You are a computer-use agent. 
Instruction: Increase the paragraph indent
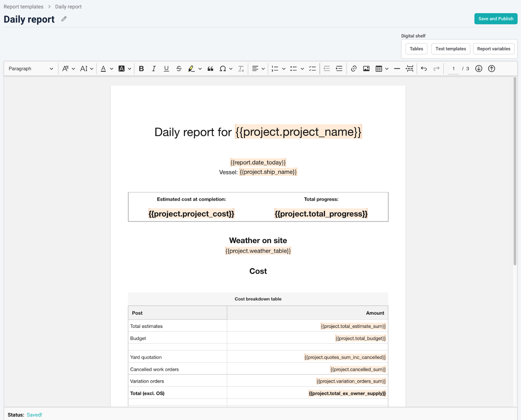click(339, 69)
